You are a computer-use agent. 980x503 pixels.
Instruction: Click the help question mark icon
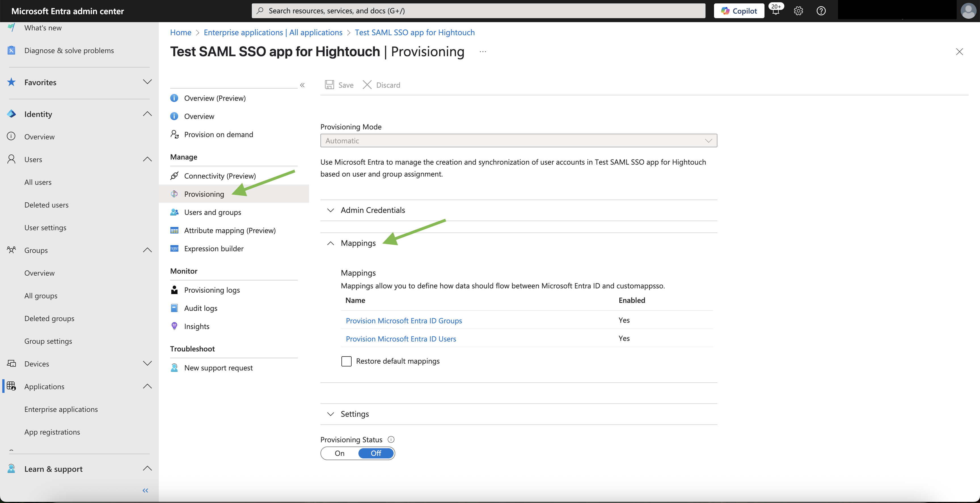(821, 11)
